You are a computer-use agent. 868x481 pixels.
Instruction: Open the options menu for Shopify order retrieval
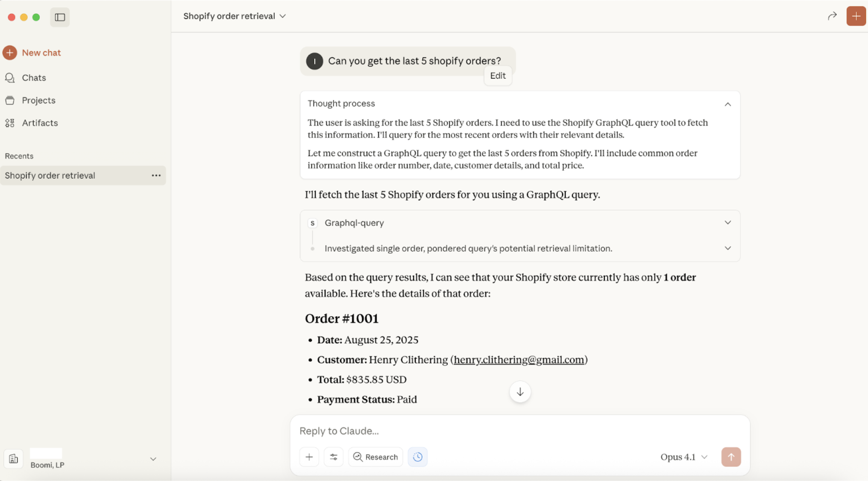(x=156, y=176)
